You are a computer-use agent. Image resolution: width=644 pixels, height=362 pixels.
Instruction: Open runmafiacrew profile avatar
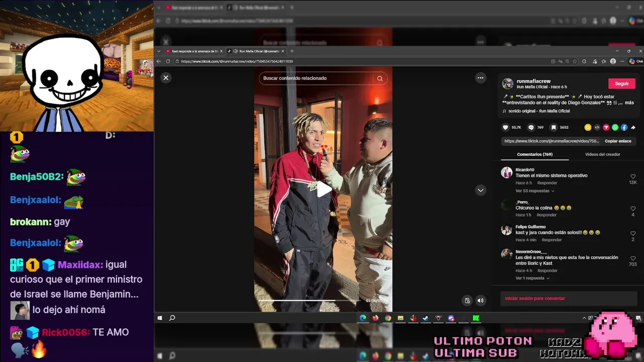pyautogui.click(x=508, y=83)
